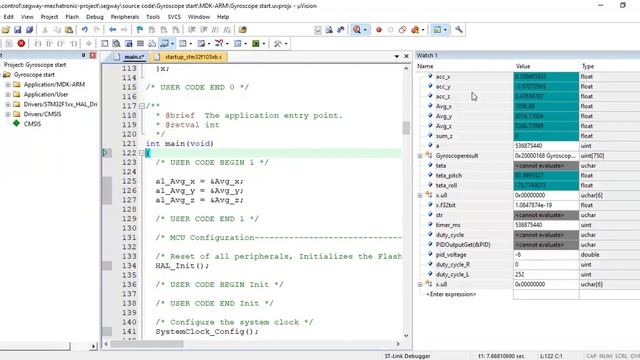Click the Name column header in Watch 1

click(x=464, y=66)
